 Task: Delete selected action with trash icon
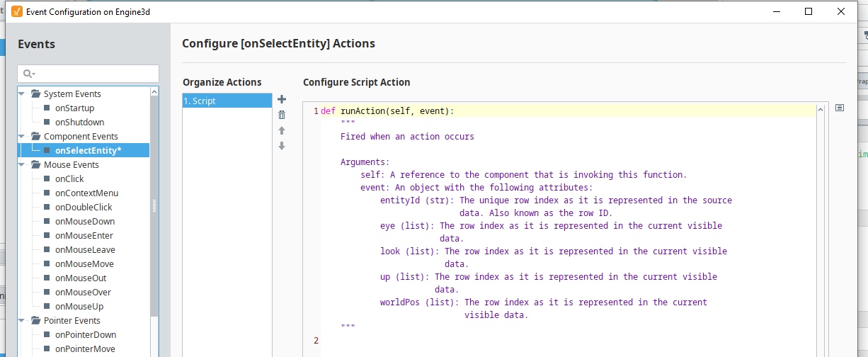282,115
